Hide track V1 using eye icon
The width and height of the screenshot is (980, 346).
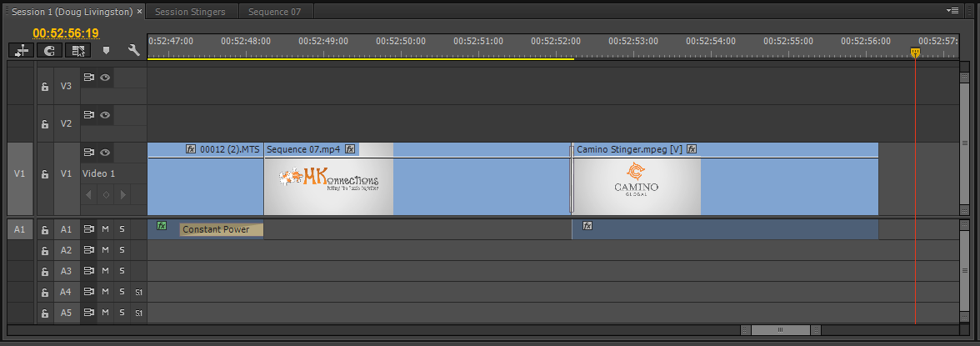[x=105, y=152]
